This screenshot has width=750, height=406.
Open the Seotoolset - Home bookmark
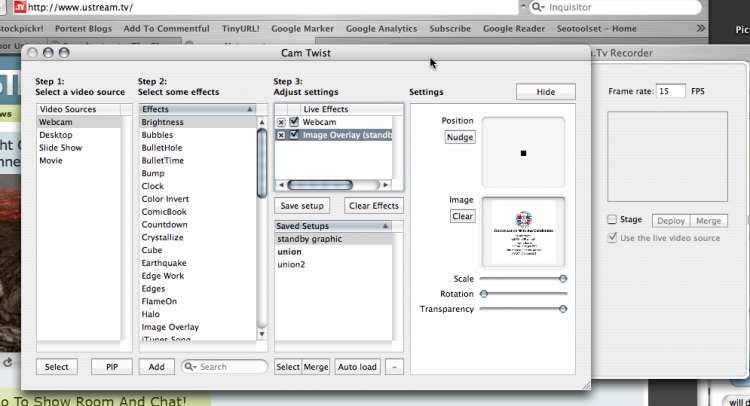pyautogui.click(x=596, y=29)
